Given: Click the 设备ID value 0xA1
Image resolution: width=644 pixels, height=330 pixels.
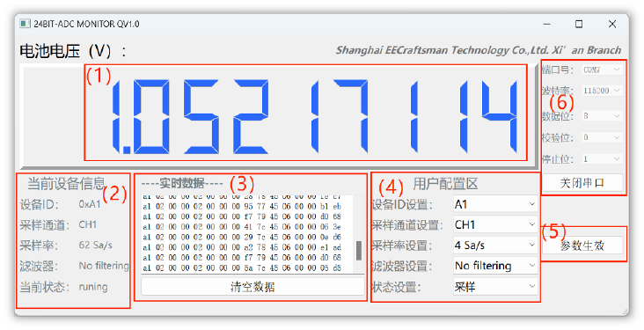Looking at the screenshot, I should click(90, 204).
